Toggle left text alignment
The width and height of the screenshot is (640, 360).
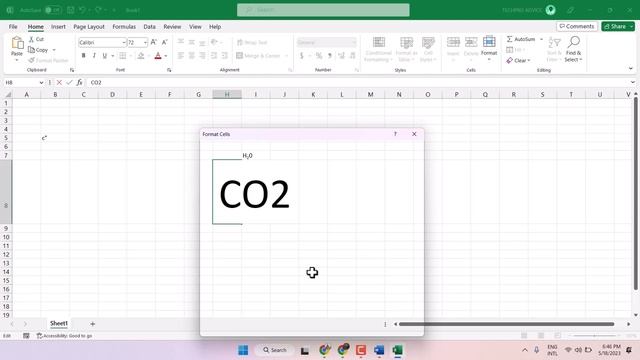coord(181,56)
